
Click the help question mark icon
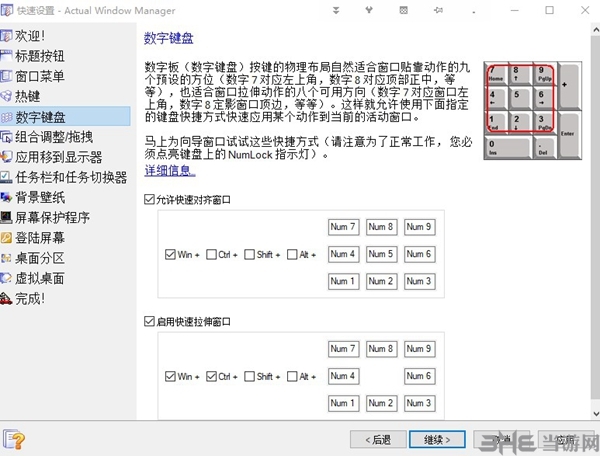14,439
